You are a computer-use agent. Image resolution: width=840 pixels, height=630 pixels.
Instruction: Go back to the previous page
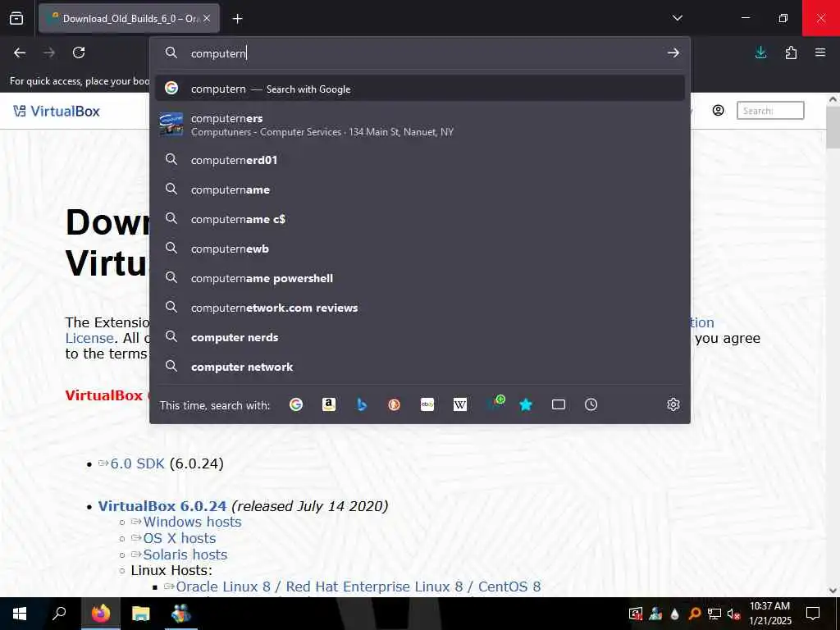20,52
